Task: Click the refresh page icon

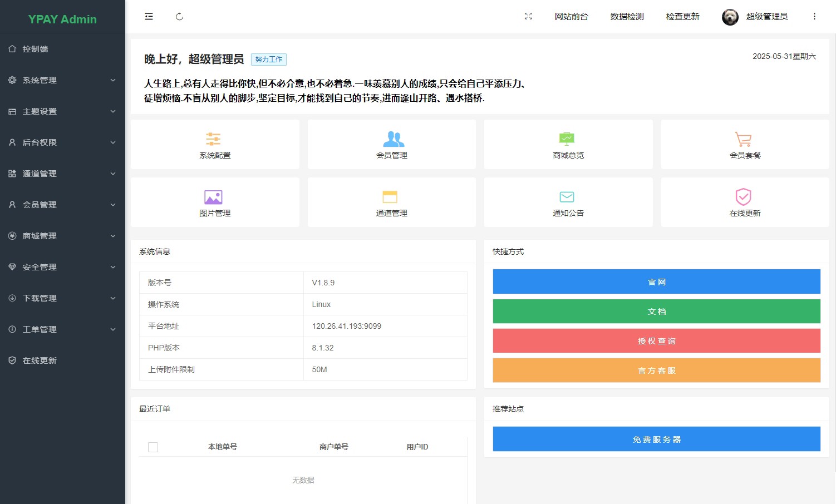Action: pyautogui.click(x=179, y=17)
